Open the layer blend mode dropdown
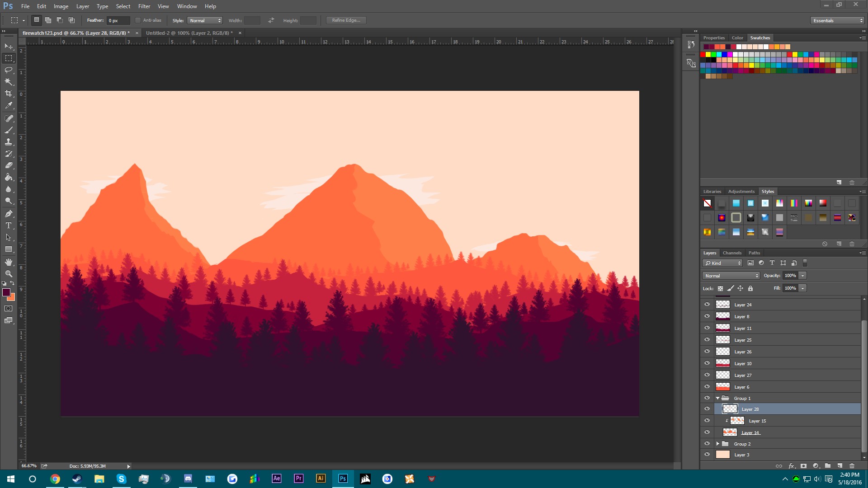 tap(731, 276)
